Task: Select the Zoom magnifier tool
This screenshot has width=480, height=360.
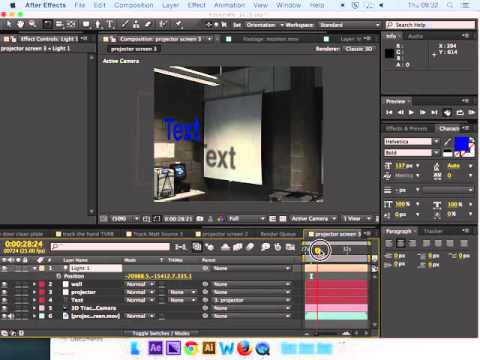Action: 32,24
